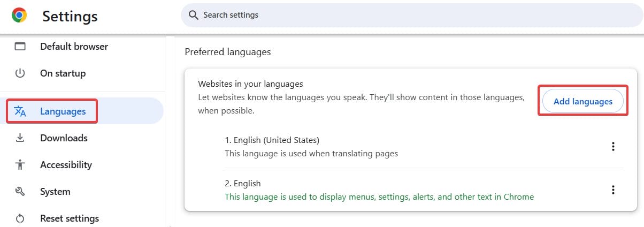The width and height of the screenshot is (644, 227).
Task: Click the On startup power icon
Action: pyautogui.click(x=20, y=73)
